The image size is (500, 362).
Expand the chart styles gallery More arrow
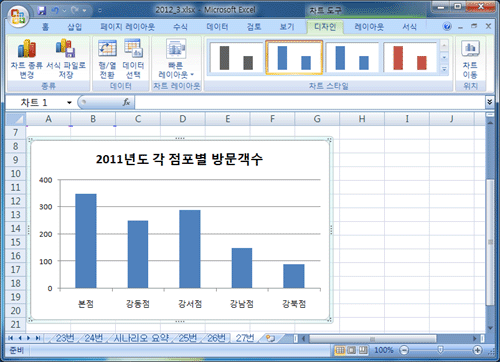[444, 69]
